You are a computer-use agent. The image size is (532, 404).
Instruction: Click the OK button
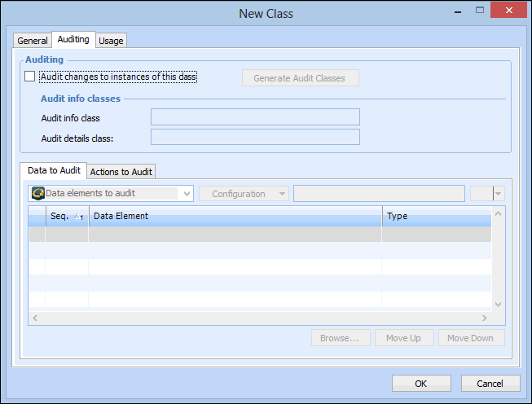click(x=420, y=384)
